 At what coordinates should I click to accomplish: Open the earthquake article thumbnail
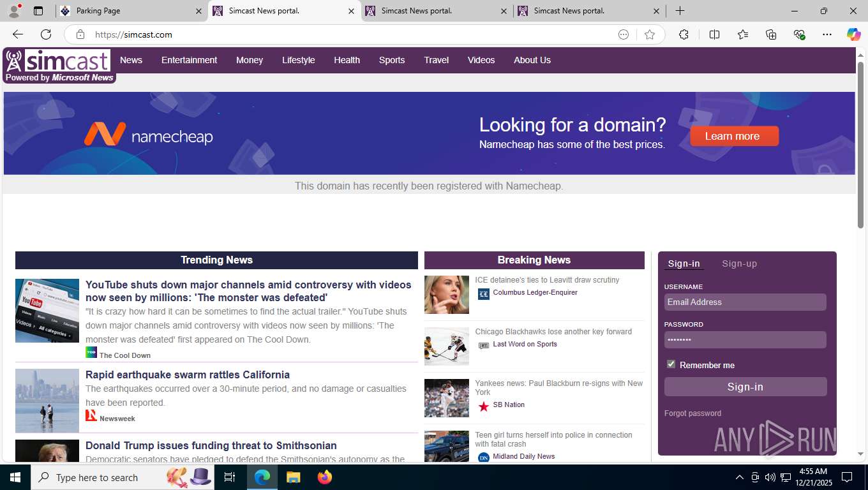[47, 401]
